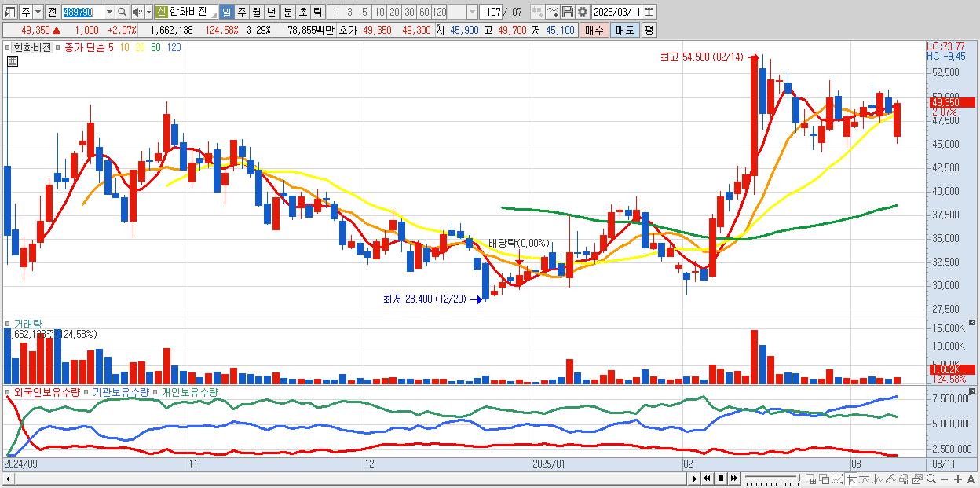Open the magnifier zoom tool at bottom right
Screen dimensions: 980x488
click(931, 479)
